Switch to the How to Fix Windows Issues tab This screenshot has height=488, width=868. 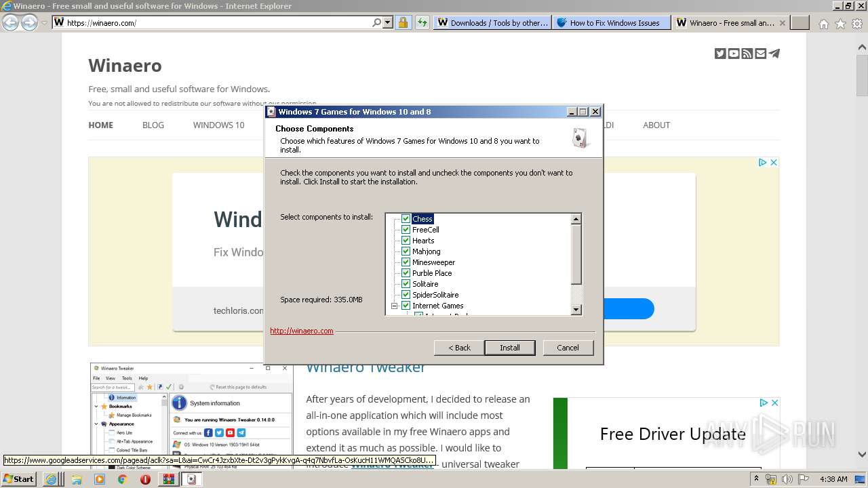tap(612, 22)
